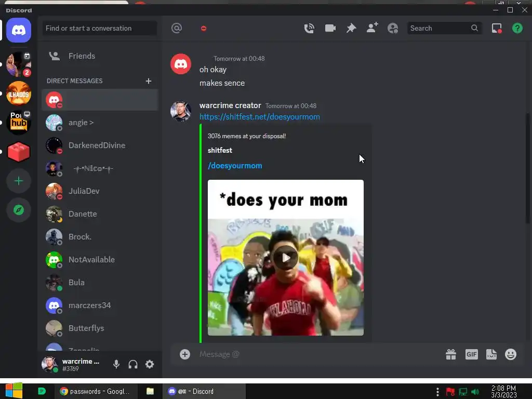Open the ILHADOS server icon

[x=19, y=94]
